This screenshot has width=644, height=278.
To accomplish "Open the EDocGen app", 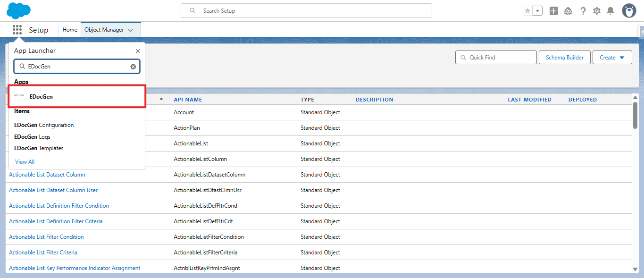I will point(77,96).
